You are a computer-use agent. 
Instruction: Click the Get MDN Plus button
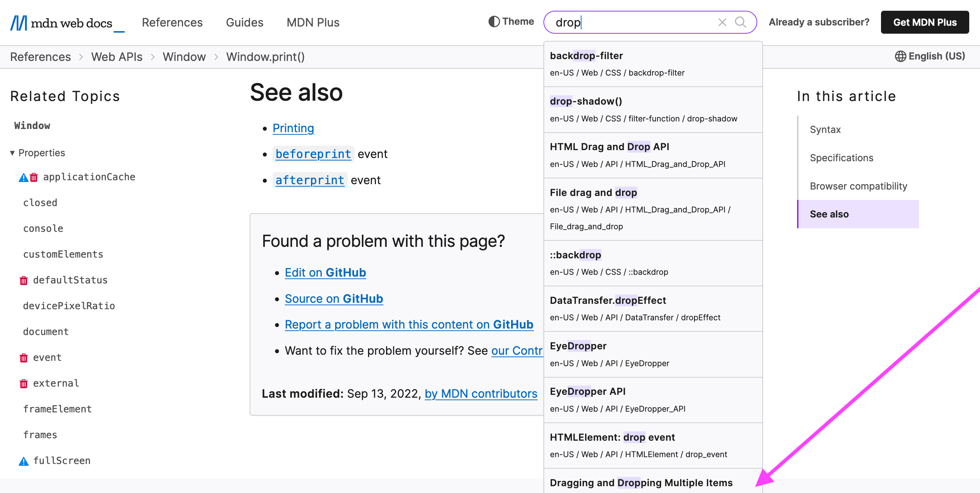926,23
